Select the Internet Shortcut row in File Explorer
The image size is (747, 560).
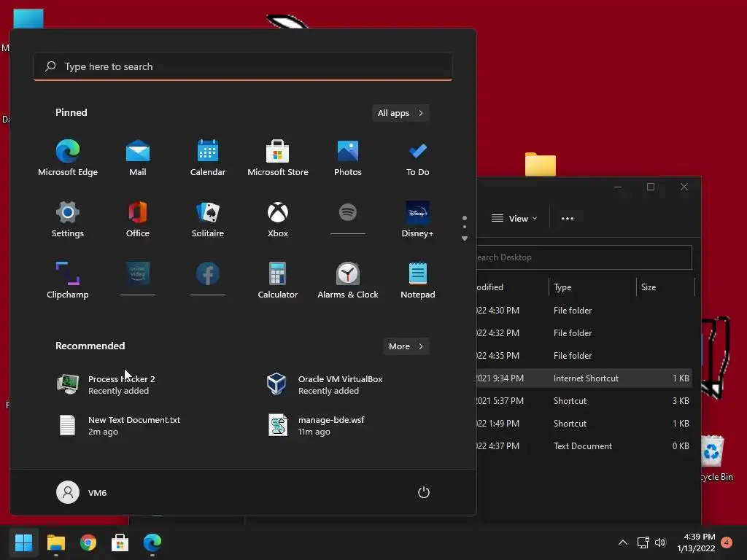click(x=584, y=378)
